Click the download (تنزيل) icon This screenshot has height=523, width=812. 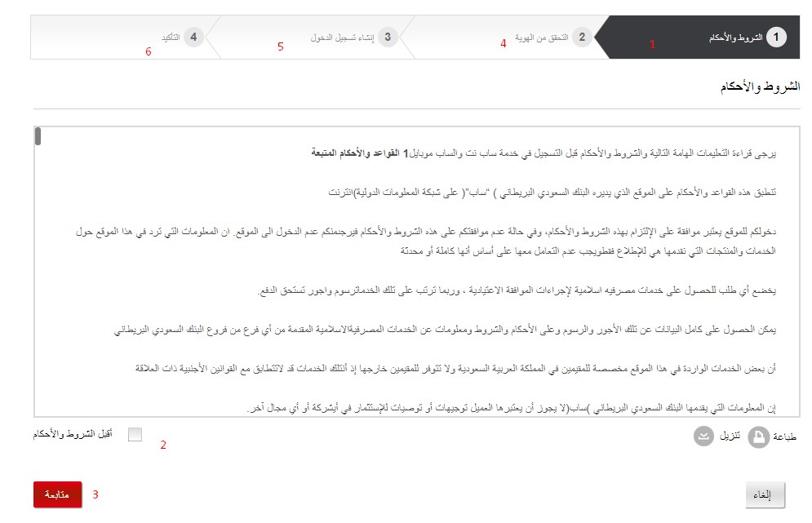pyautogui.click(x=703, y=437)
